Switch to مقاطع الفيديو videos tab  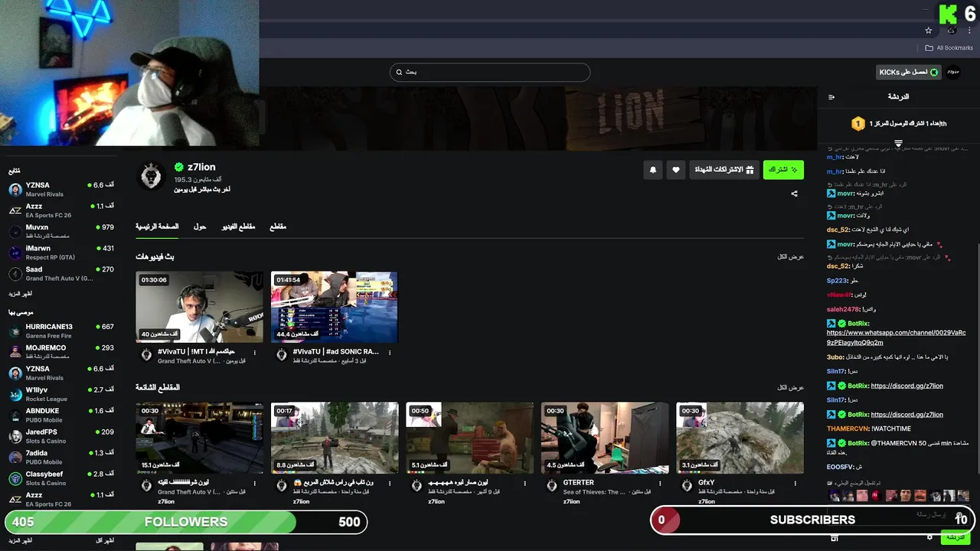pyautogui.click(x=239, y=227)
